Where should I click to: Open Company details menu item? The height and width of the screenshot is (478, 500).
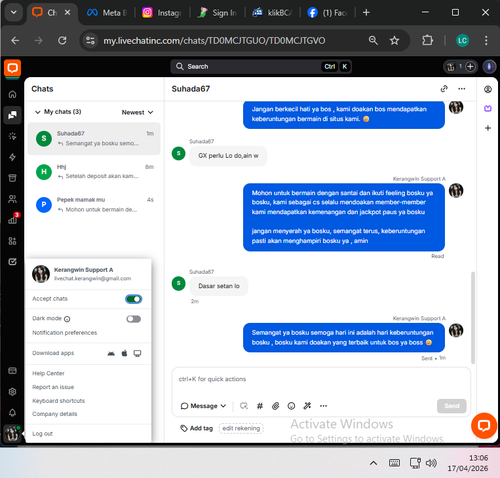(x=54, y=414)
